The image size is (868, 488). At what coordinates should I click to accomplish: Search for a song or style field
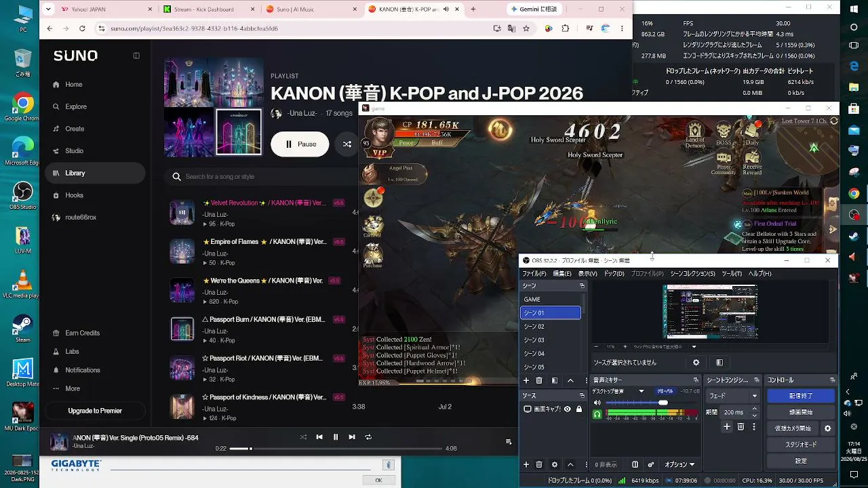261,177
